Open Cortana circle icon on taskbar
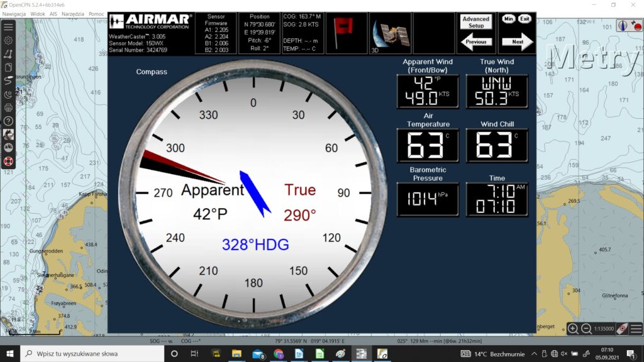Viewport: 644px width, 362px height. point(174,353)
